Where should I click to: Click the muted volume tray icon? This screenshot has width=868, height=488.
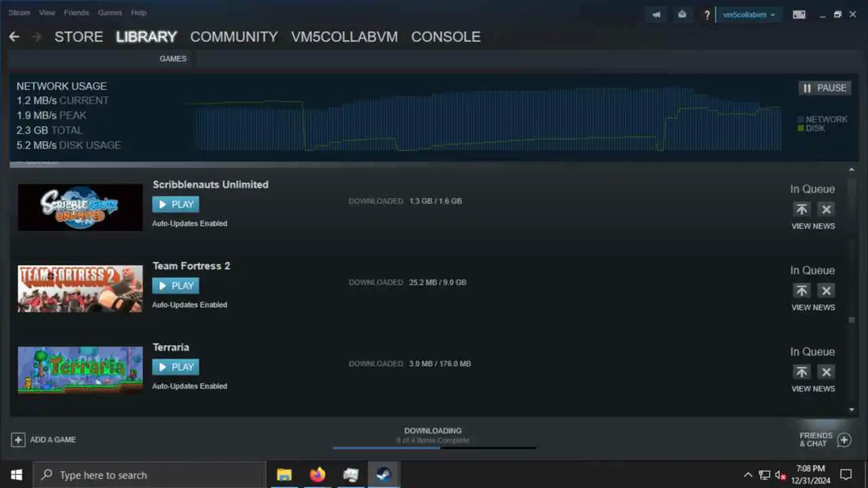tap(781, 474)
